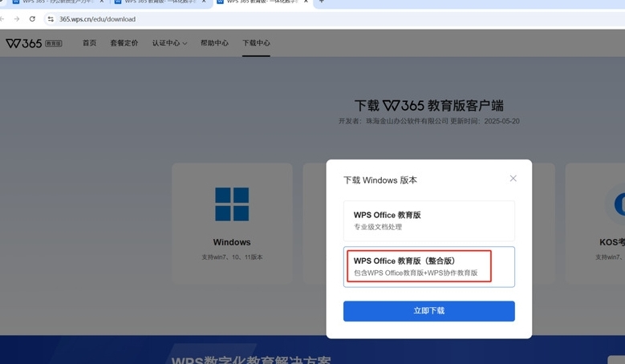Open a new browser tab
The width and height of the screenshot is (625, 364).
[x=321, y=2]
